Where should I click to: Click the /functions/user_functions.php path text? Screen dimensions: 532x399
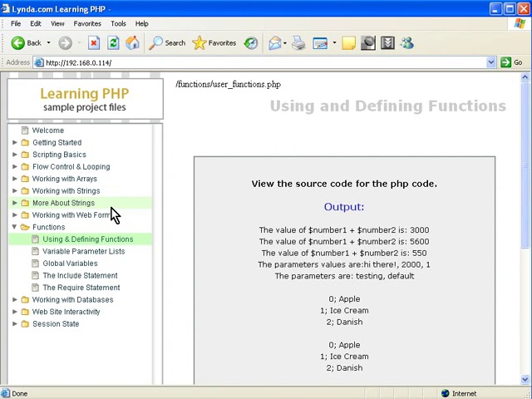(228, 84)
